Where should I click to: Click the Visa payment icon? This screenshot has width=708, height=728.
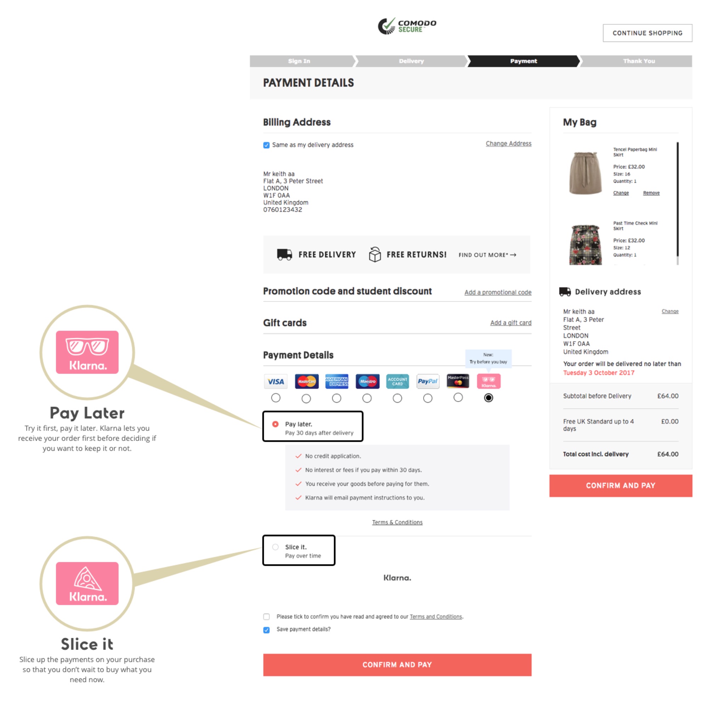point(274,382)
